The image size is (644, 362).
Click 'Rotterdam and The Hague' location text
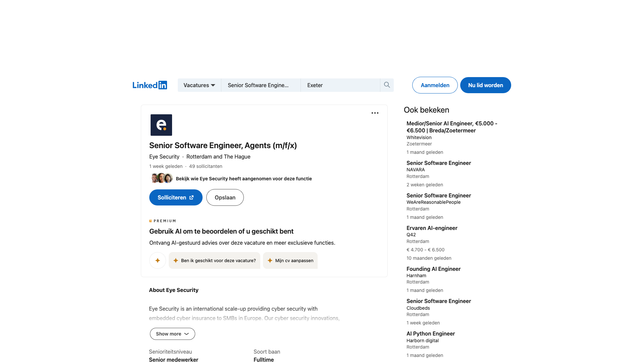pos(218,157)
